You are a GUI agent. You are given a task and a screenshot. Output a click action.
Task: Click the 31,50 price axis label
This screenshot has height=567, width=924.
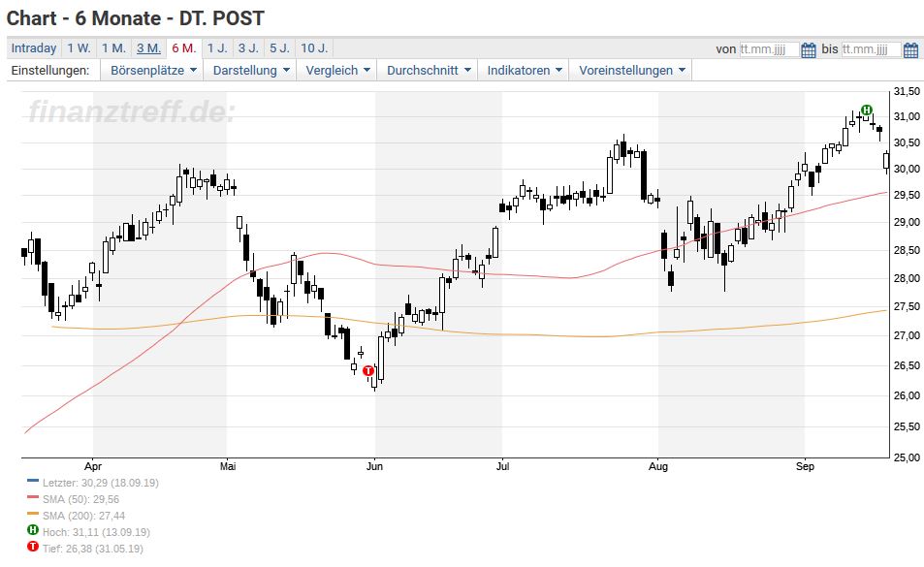[907, 91]
